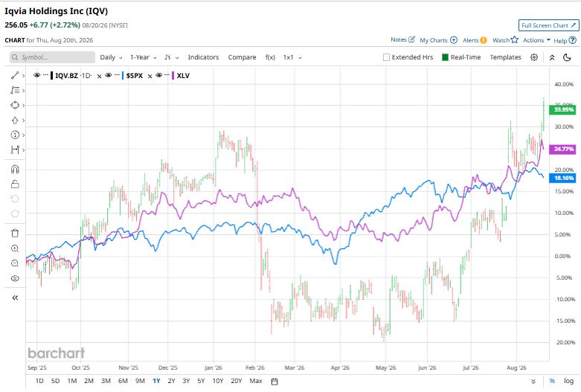The image size is (581, 392).
Task: Select the 5Y range tab
Action: pyautogui.click(x=201, y=381)
